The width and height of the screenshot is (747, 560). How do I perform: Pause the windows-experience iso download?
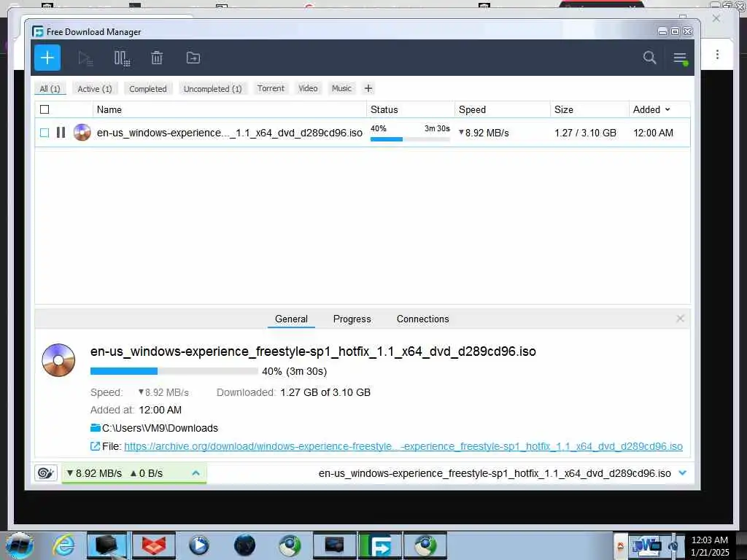(61, 133)
